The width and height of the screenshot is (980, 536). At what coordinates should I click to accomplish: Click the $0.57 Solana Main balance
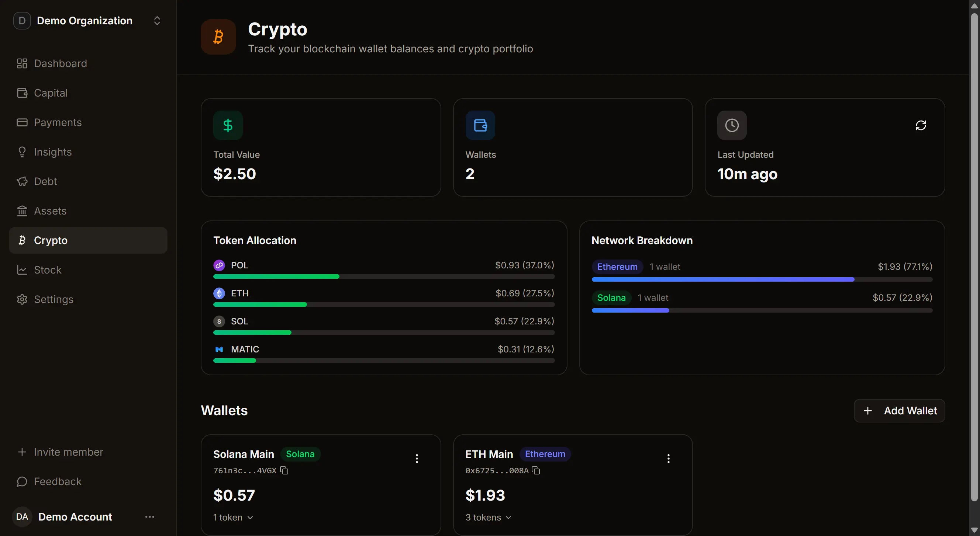234,495
